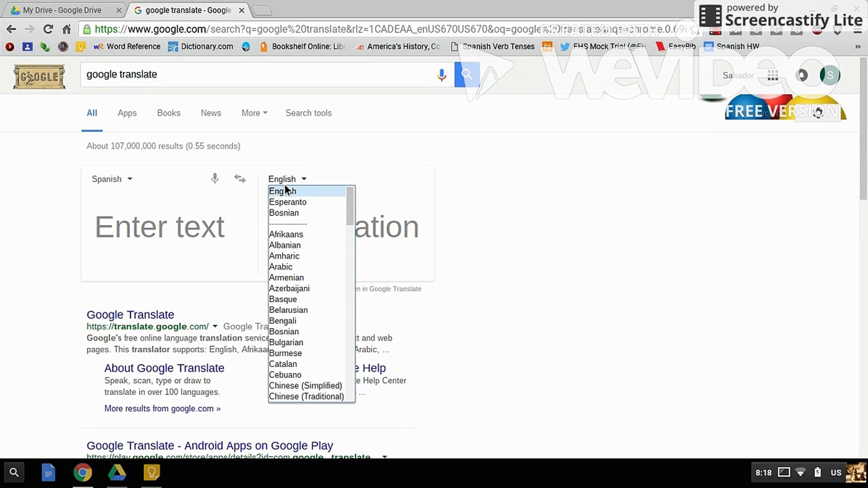Start voice search with microphone icon
Screen dimensions: 868x488
pyautogui.click(x=442, y=75)
